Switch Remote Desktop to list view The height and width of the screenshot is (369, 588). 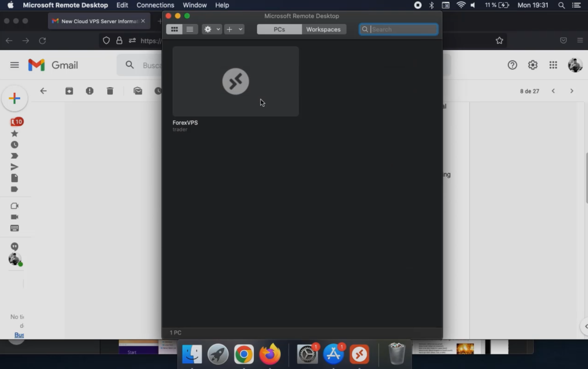(189, 29)
